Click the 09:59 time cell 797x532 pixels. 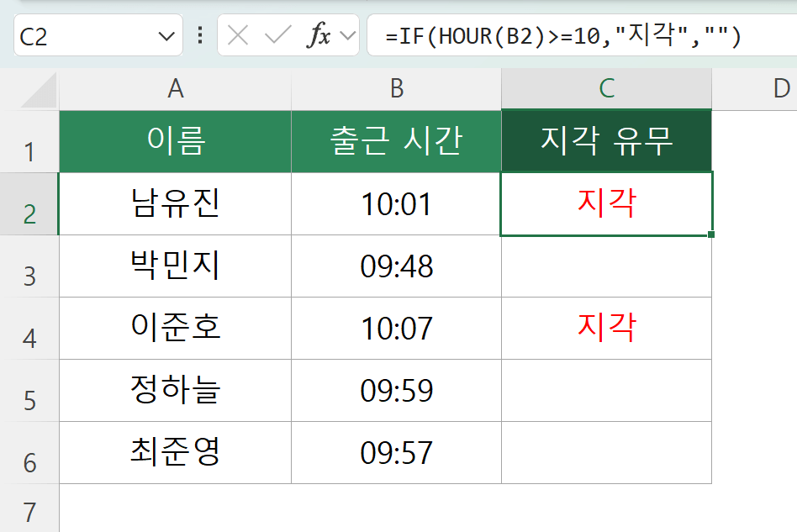coord(396,390)
